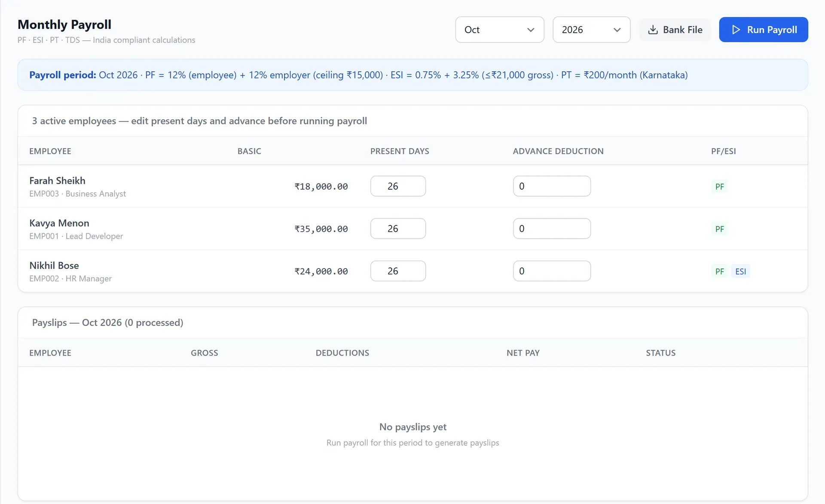This screenshot has height=504, width=825.
Task: Click the ESI badge for Nikhil Bose
Action: point(740,271)
